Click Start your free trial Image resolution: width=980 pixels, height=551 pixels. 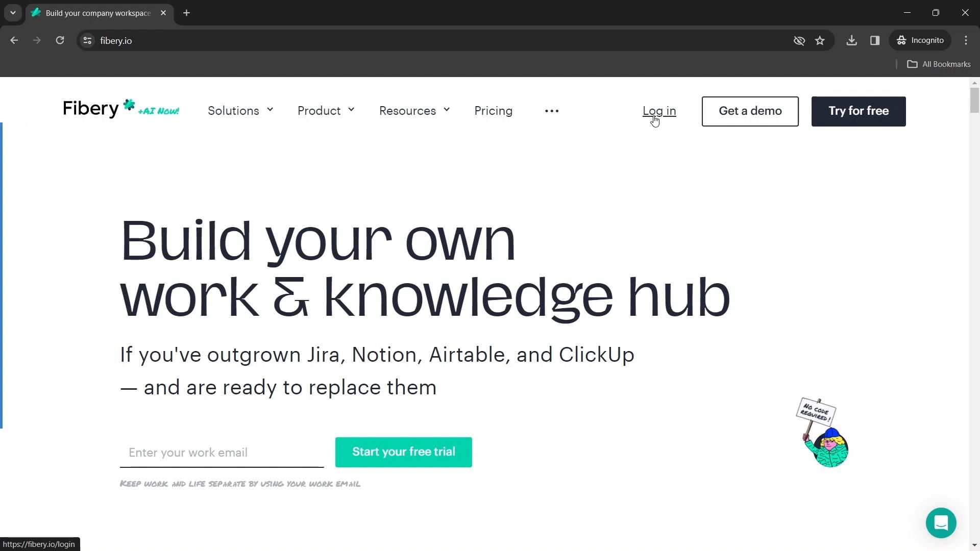403,452
